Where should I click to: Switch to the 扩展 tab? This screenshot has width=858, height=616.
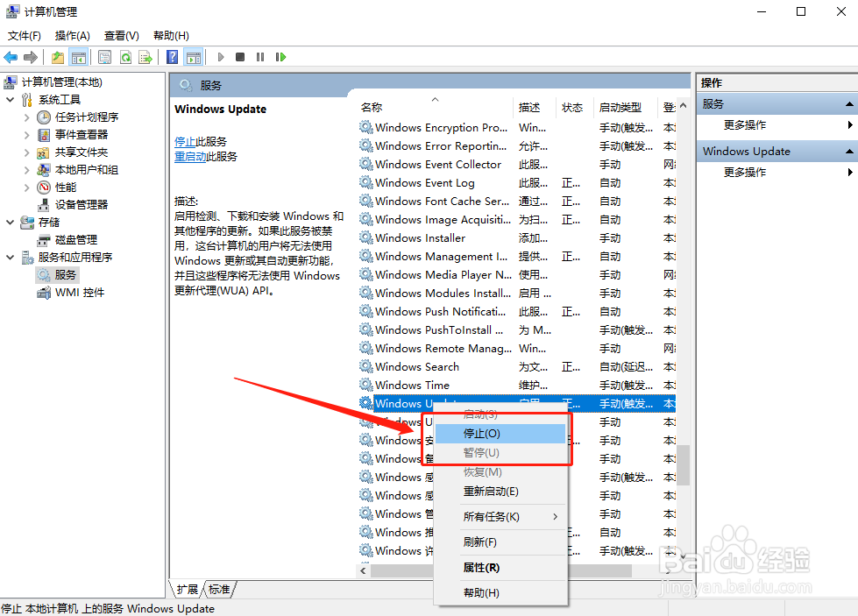188,589
